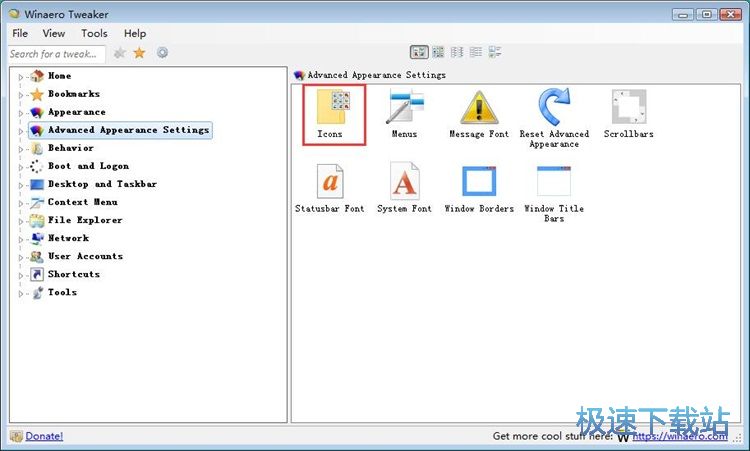Select Appearance in the tree

click(77, 112)
